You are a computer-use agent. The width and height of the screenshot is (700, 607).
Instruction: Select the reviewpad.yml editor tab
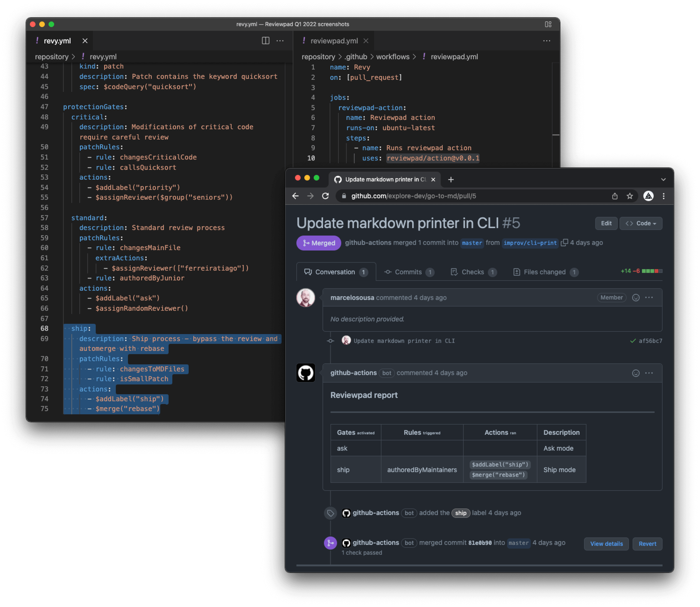(x=334, y=41)
